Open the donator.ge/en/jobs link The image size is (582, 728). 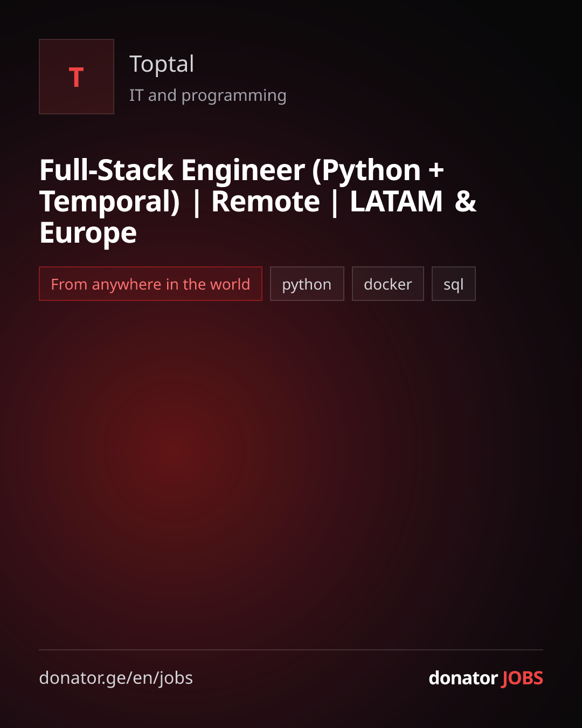tap(116, 678)
